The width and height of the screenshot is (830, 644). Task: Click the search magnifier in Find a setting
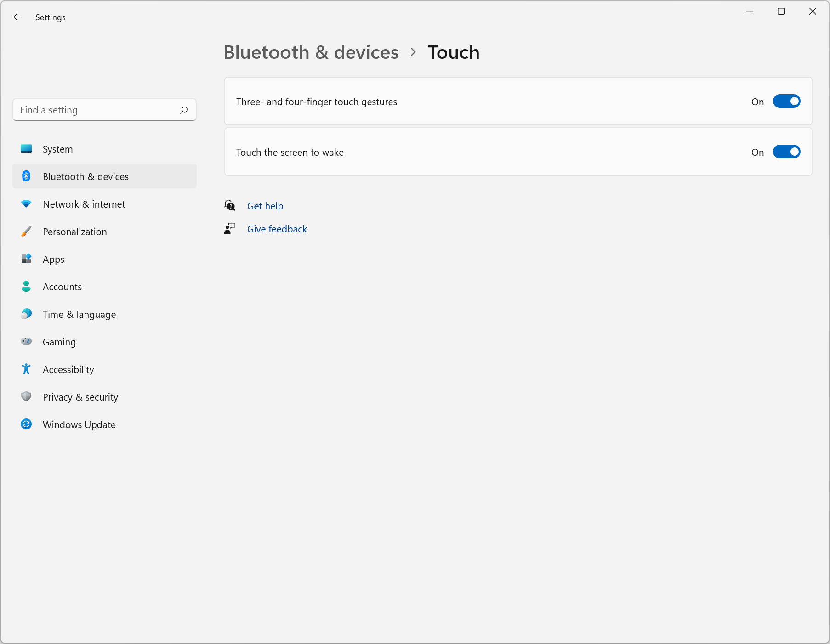183,110
